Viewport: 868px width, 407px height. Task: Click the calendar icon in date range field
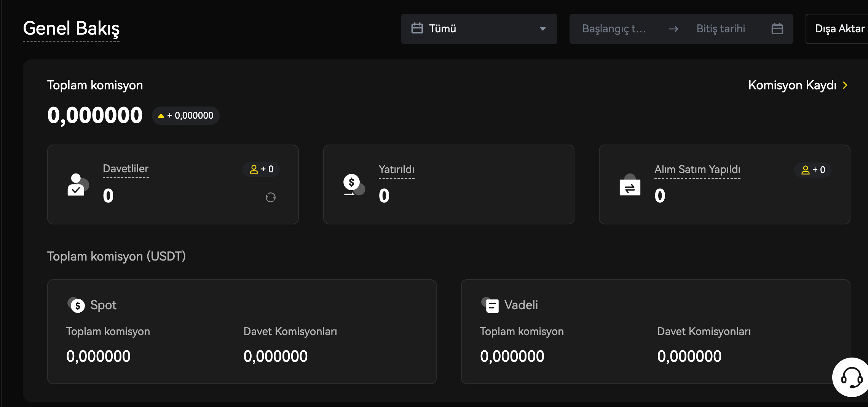click(x=777, y=29)
